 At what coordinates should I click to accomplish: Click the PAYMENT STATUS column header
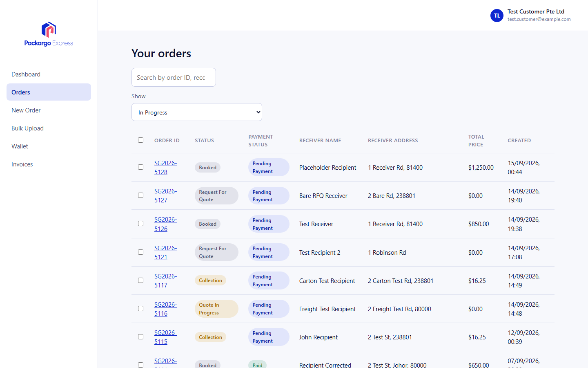[x=261, y=140]
